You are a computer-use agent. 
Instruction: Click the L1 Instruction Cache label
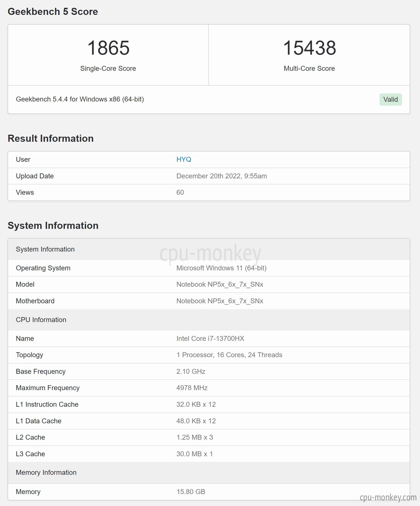(47, 404)
